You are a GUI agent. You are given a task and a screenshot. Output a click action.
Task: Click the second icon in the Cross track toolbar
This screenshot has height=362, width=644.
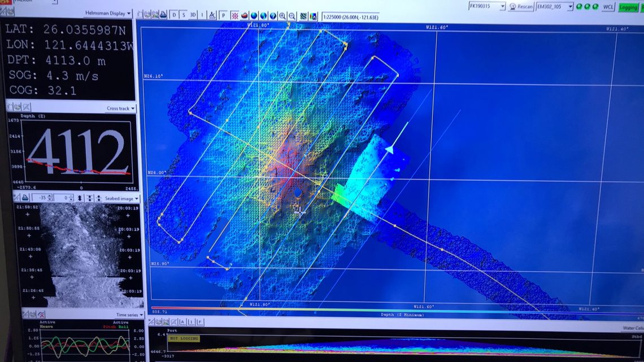(18, 107)
